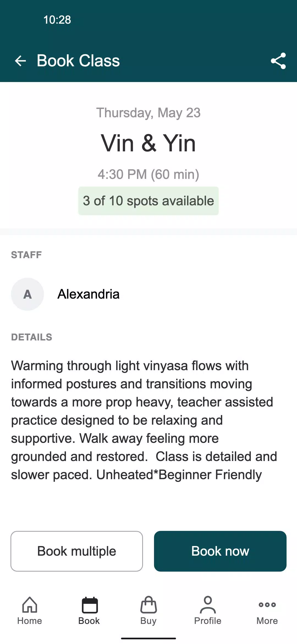
Task: Open the Home tab icon
Action: pos(30,605)
